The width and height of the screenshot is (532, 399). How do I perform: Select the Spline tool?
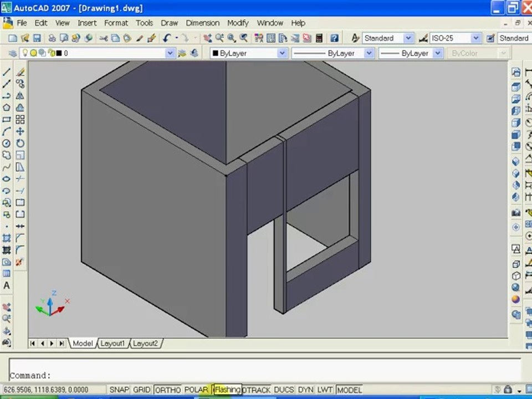(7, 167)
